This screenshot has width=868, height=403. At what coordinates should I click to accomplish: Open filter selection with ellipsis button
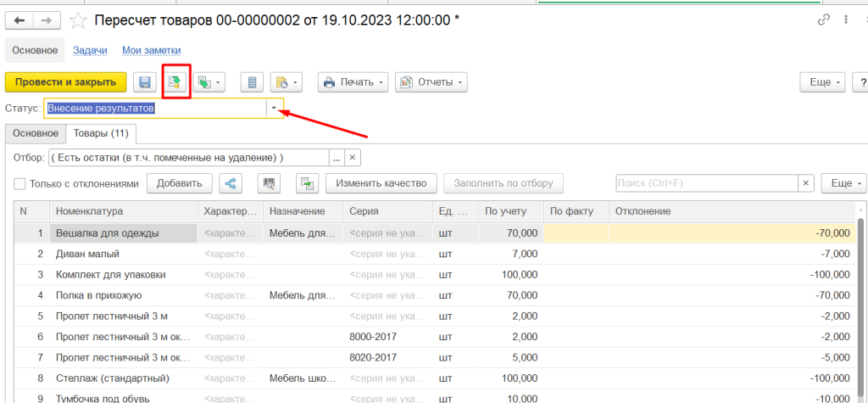click(x=337, y=158)
